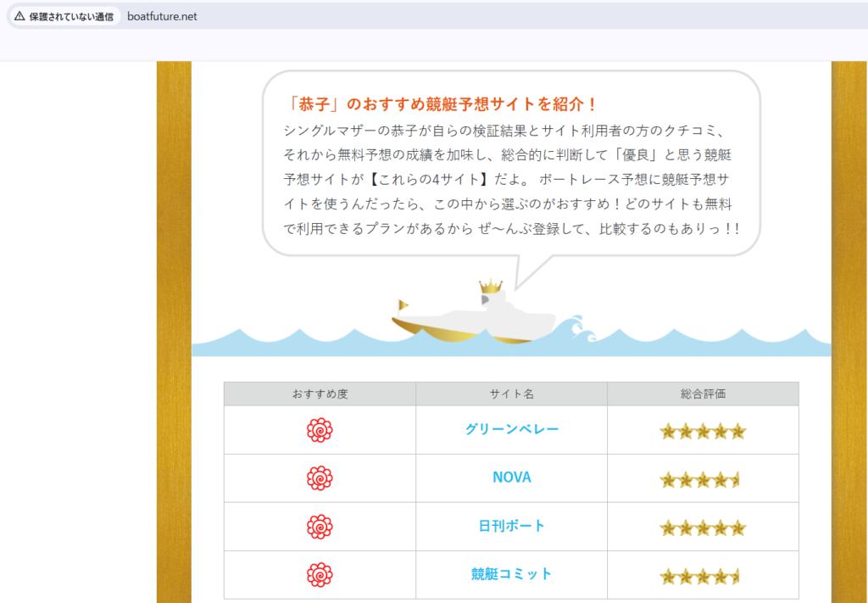This screenshot has width=868, height=603.
Task: Click the text line starting シングルマザーの恭子
Action: (504, 131)
